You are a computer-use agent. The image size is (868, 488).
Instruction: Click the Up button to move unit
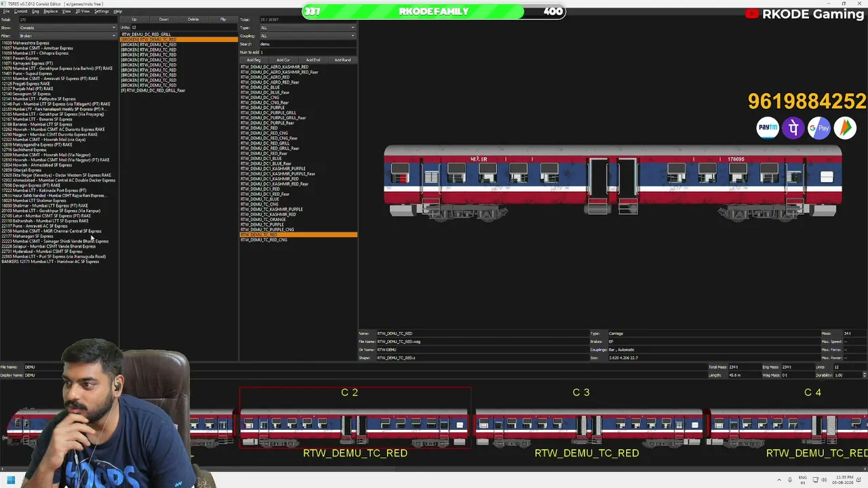(x=134, y=20)
